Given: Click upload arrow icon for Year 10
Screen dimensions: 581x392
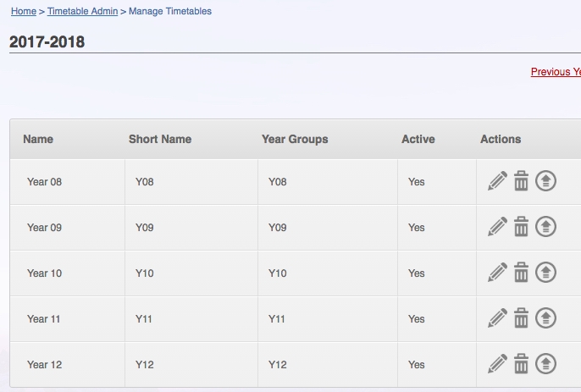Looking at the screenshot, I should 545,273.
